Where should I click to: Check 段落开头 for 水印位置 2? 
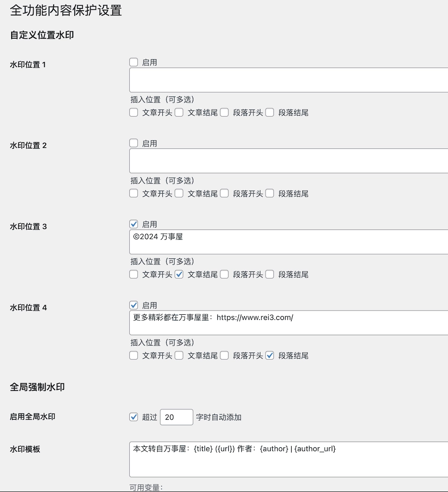(224, 193)
